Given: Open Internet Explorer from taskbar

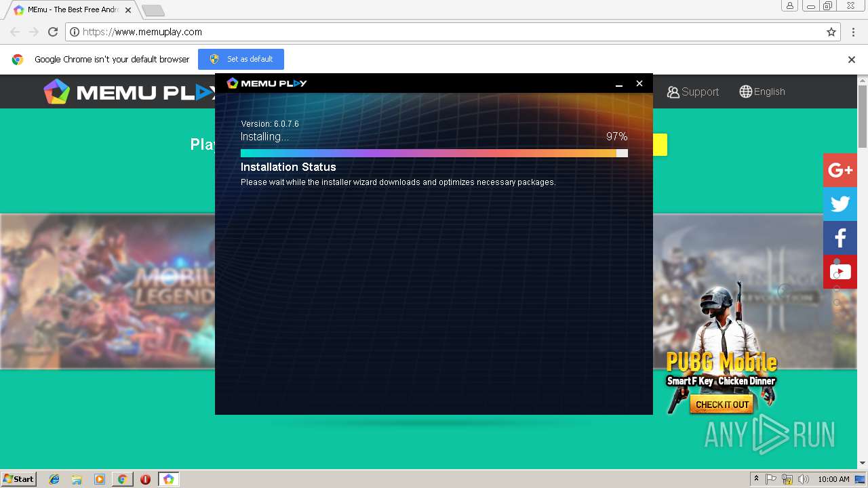Looking at the screenshot, I should tap(54, 479).
